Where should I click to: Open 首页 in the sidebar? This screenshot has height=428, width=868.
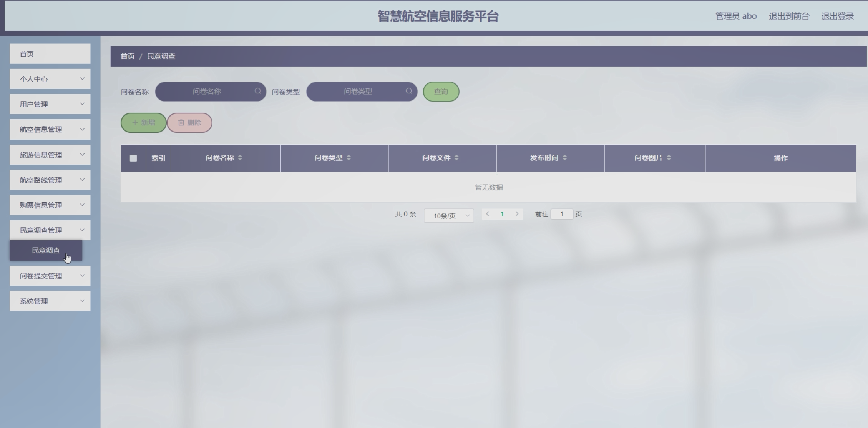click(x=50, y=54)
